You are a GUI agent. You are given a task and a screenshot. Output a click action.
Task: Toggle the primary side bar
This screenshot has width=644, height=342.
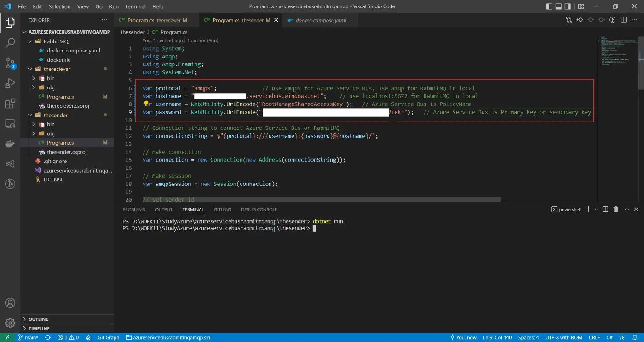coord(549,6)
